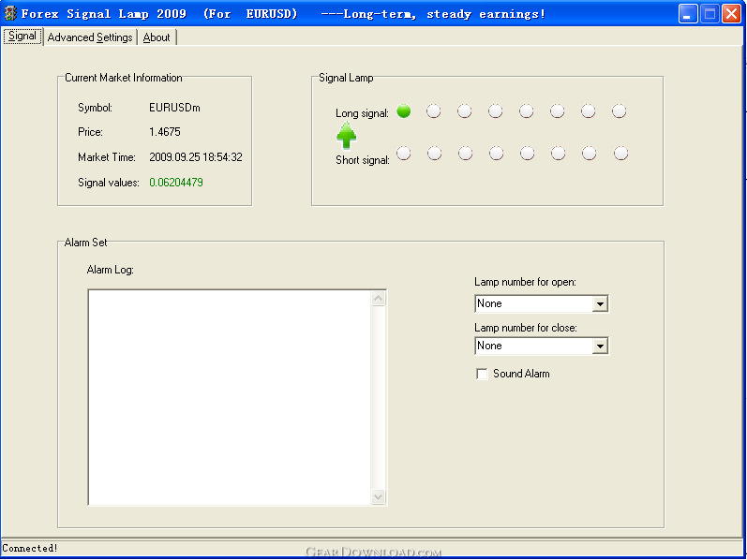Screen dimensions: 747x560
Task: Click inside the Alarm Log text area
Action: (x=230, y=397)
